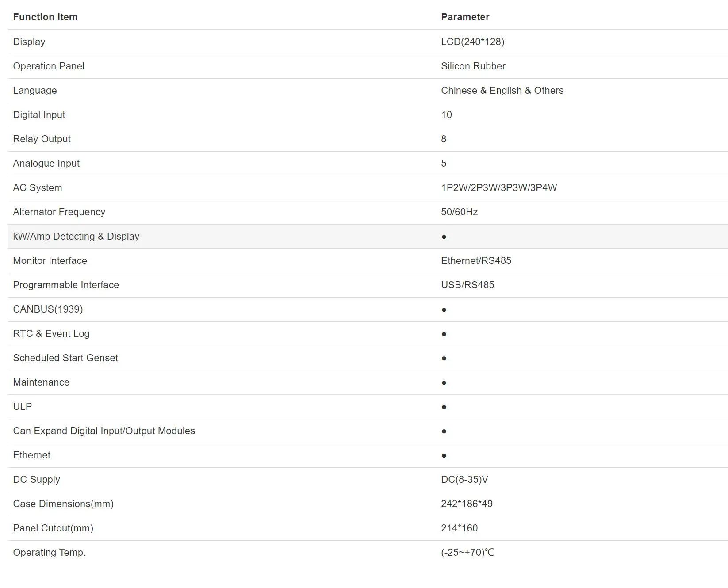This screenshot has width=728, height=588.
Task: Select the Display row label
Action: [29, 42]
